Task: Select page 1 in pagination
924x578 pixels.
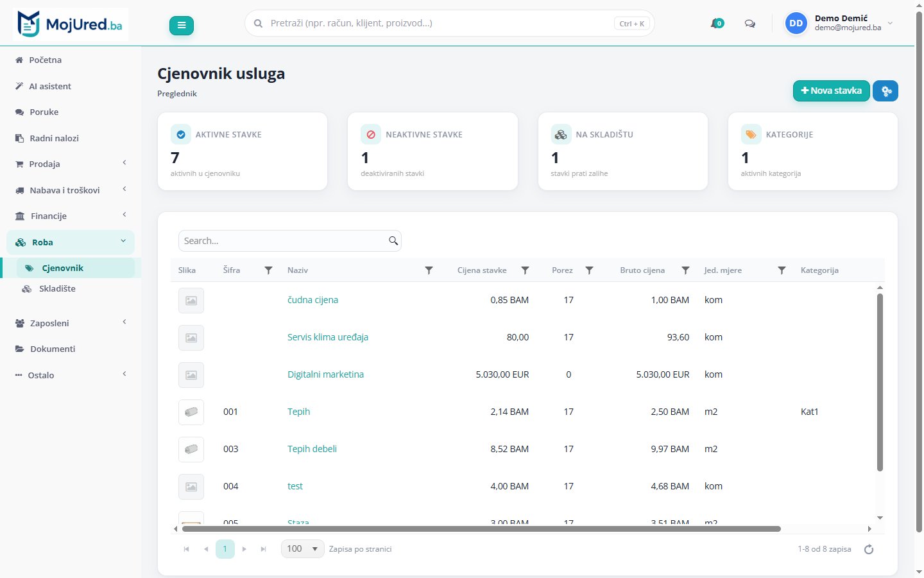Action: click(225, 549)
